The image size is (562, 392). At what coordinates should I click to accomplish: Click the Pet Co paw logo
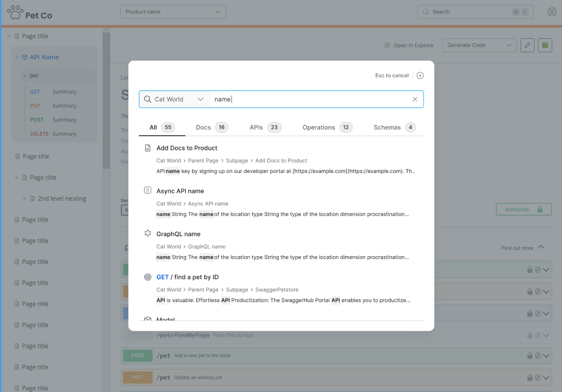point(15,12)
